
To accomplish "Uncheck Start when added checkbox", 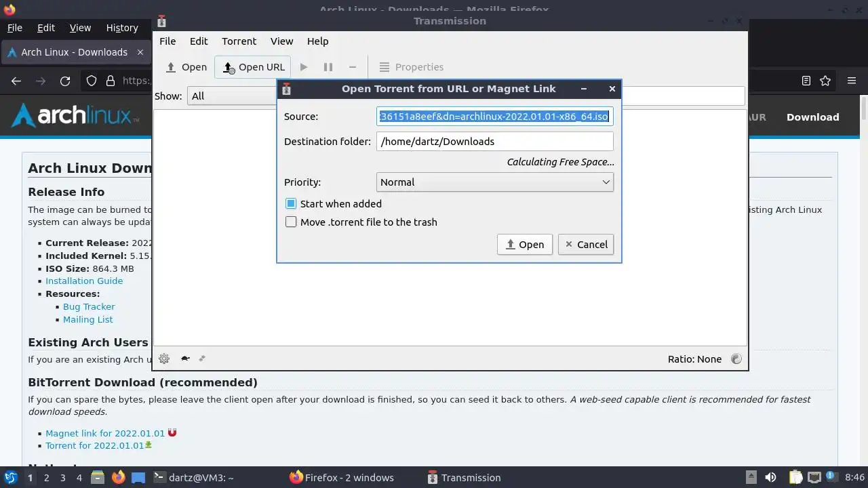I will tap(291, 204).
